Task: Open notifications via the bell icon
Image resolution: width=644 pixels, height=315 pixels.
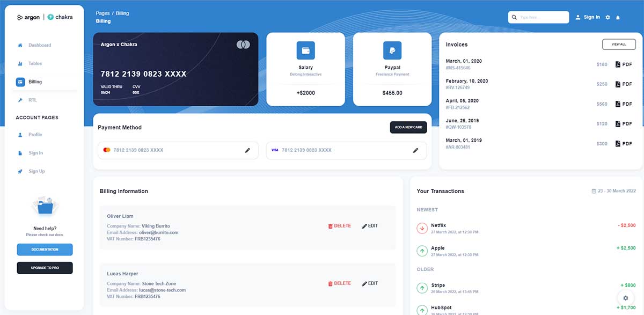Action: click(x=618, y=17)
